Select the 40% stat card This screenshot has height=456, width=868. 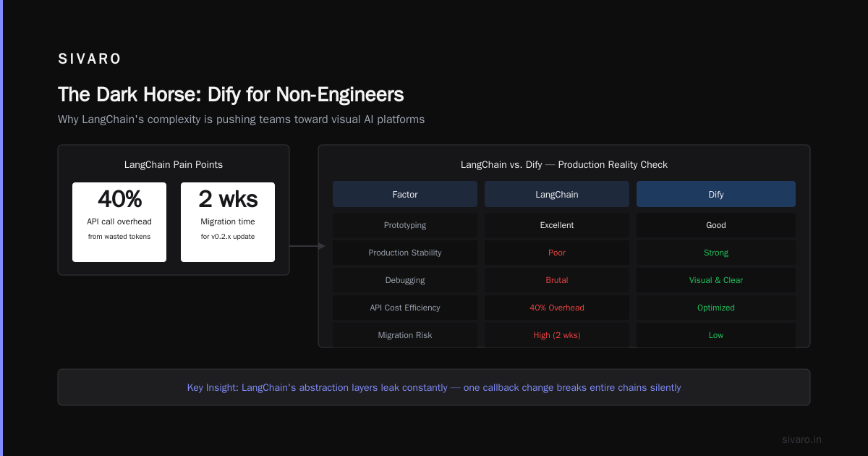[x=119, y=222]
